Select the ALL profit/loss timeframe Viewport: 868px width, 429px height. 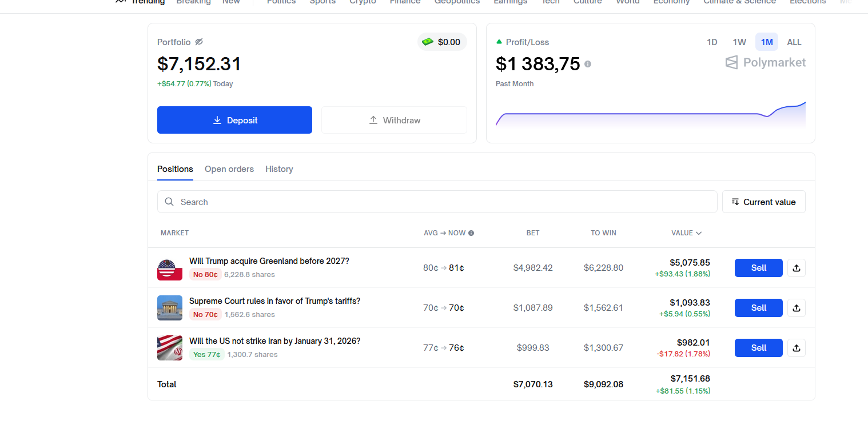[x=794, y=42]
